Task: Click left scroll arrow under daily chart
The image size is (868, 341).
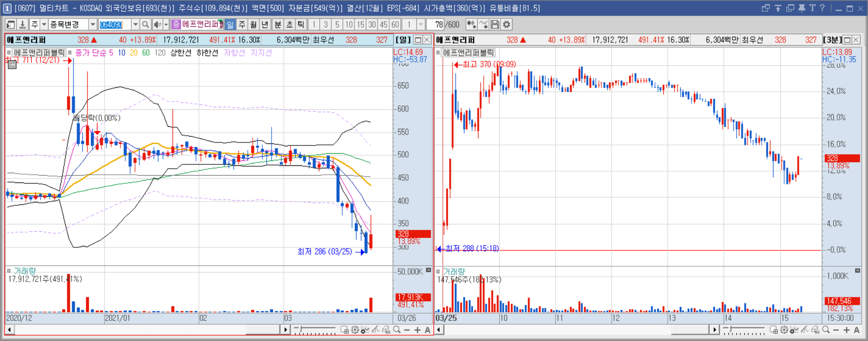Action: click(9, 330)
